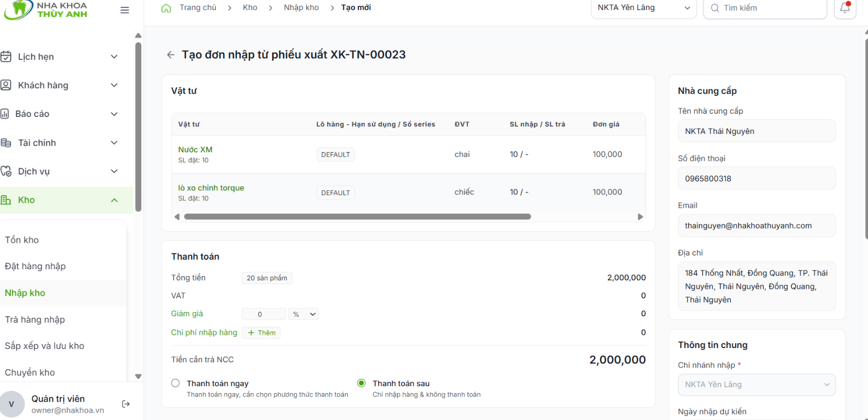Click the search magnifier icon
868x420 pixels.
pos(715,8)
